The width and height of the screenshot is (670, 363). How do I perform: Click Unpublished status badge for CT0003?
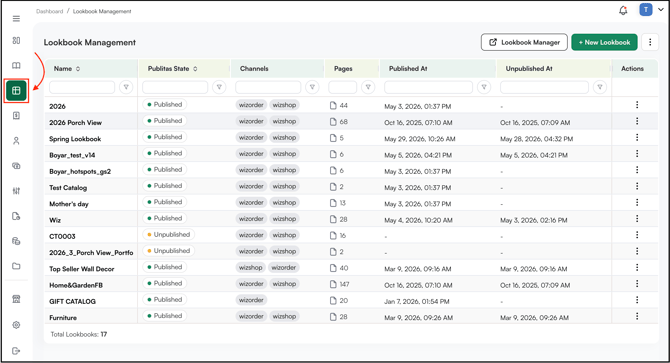168,234
